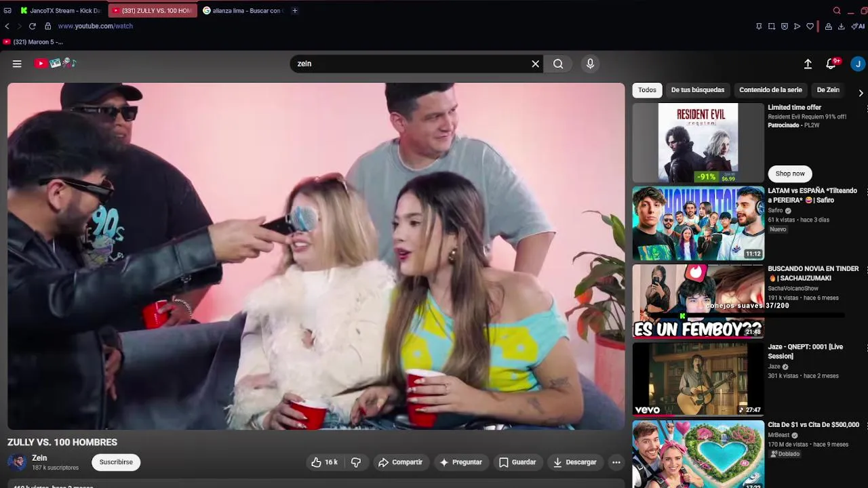Viewport: 868px width, 488px height.
Task: Open the BUSCANDO NOVIA EN TINDER thumbnail
Action: [x=698, y=301]
